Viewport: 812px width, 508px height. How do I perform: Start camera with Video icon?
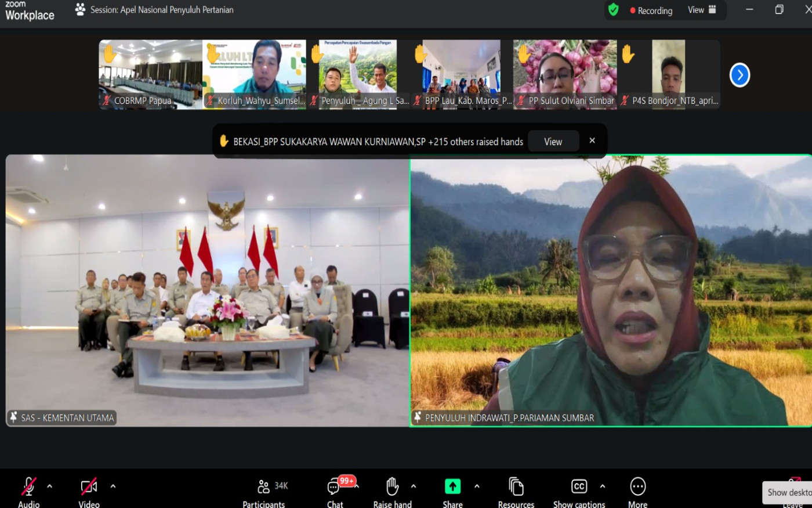pyautogui.click(x=89, y=487)
